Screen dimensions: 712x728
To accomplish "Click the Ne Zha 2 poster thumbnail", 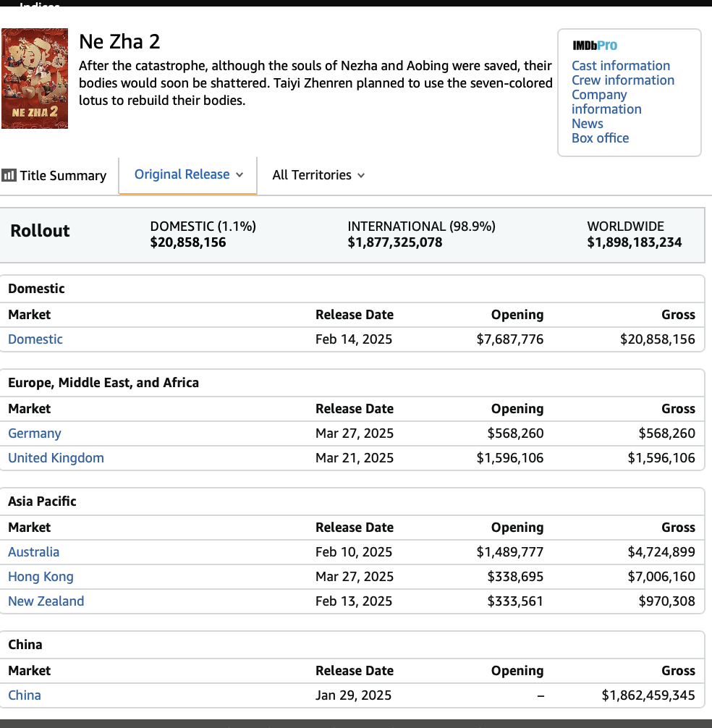I will point(35,79).
